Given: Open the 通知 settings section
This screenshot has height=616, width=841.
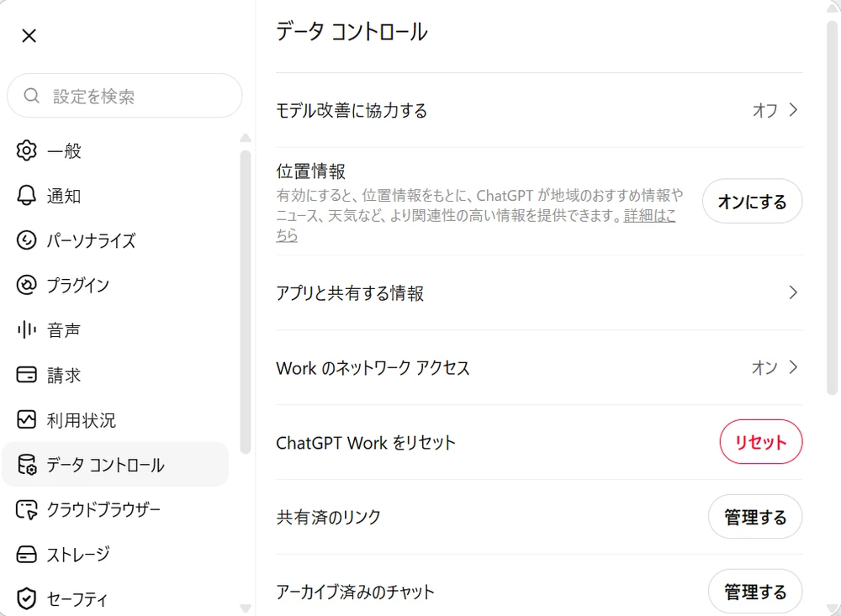Looking at the screenshot, I should coord(115,196).
